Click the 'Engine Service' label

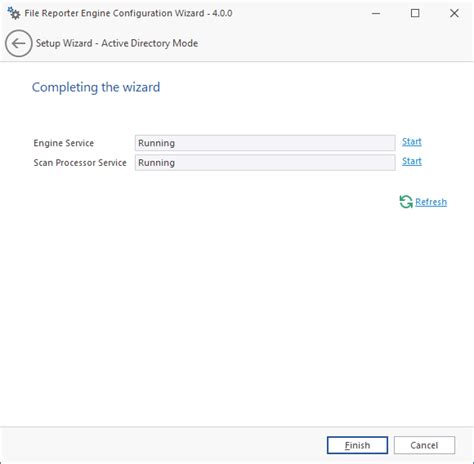64,143
